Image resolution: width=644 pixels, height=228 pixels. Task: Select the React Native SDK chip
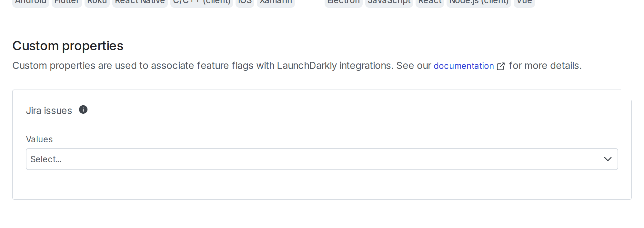(139, 2)
